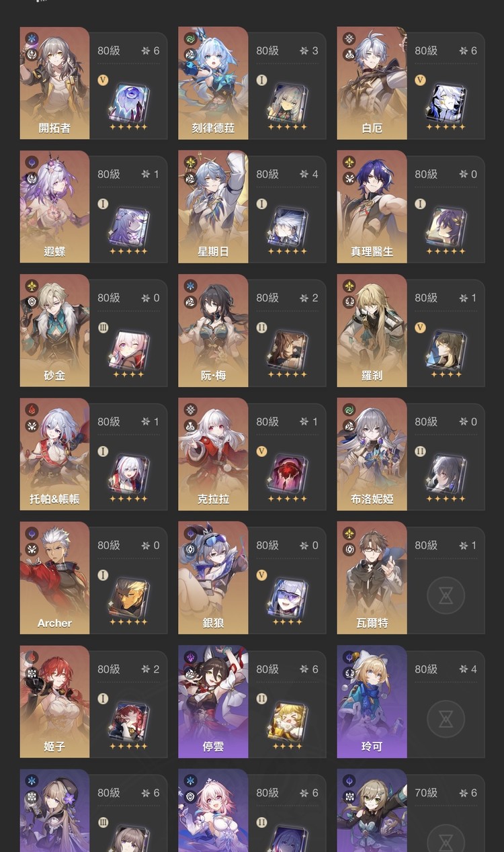Select 克拉拉's red light cone icon
This screenshot has width=504, height=852.
tap(287, 474)
